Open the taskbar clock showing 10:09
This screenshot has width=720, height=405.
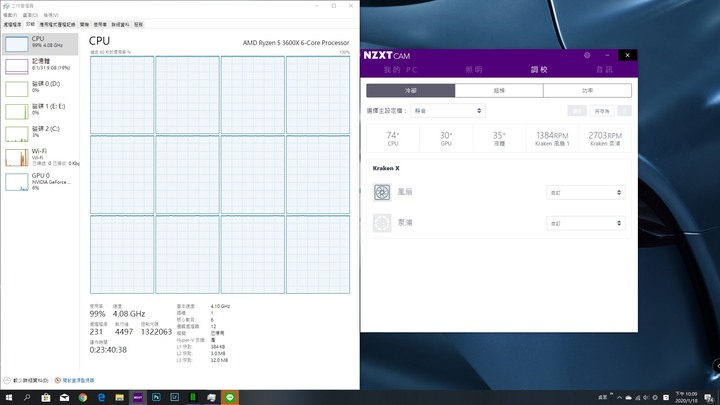click(686, 398)
